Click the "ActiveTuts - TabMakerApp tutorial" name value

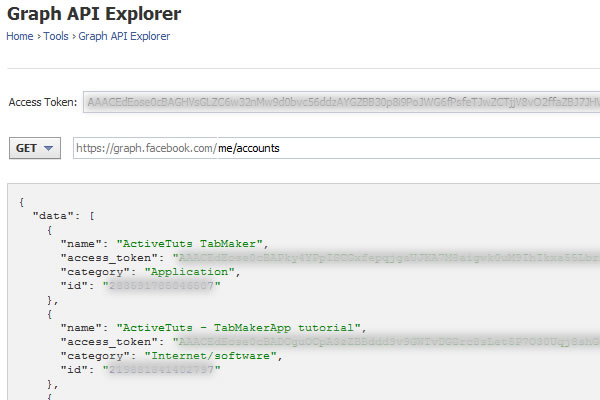[x=239, y=328]
